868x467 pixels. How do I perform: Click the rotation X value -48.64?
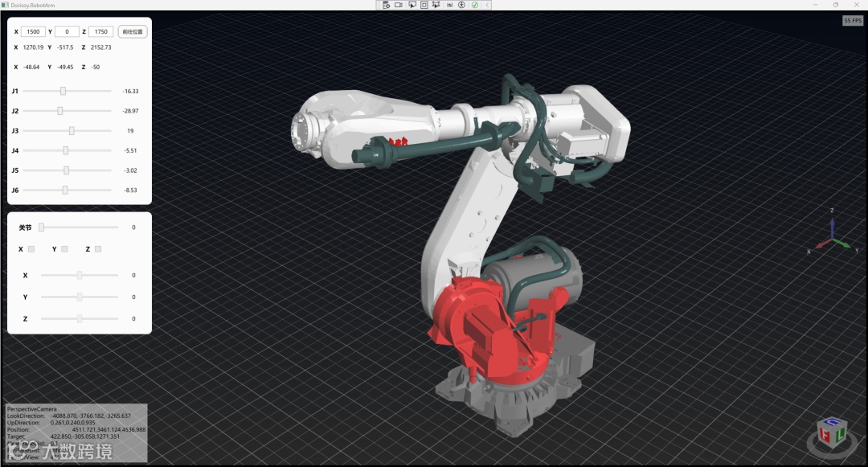(31, 67)
